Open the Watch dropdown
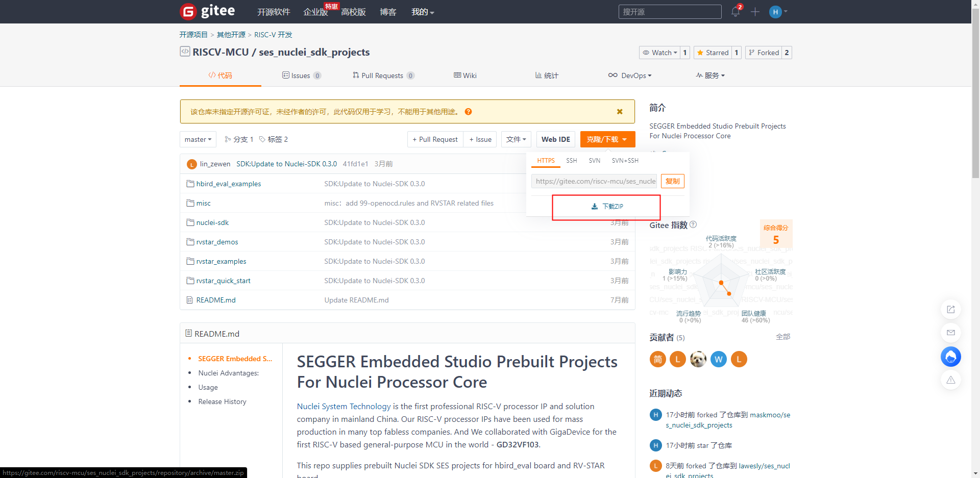Viewport: 980px width, 478px height. tap(659, 53)
